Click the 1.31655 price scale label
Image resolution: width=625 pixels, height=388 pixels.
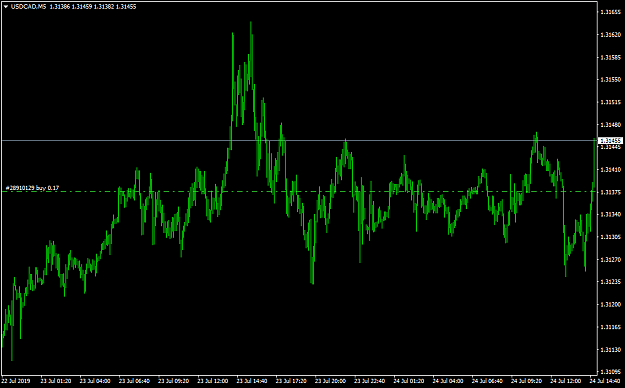point(610,12)
